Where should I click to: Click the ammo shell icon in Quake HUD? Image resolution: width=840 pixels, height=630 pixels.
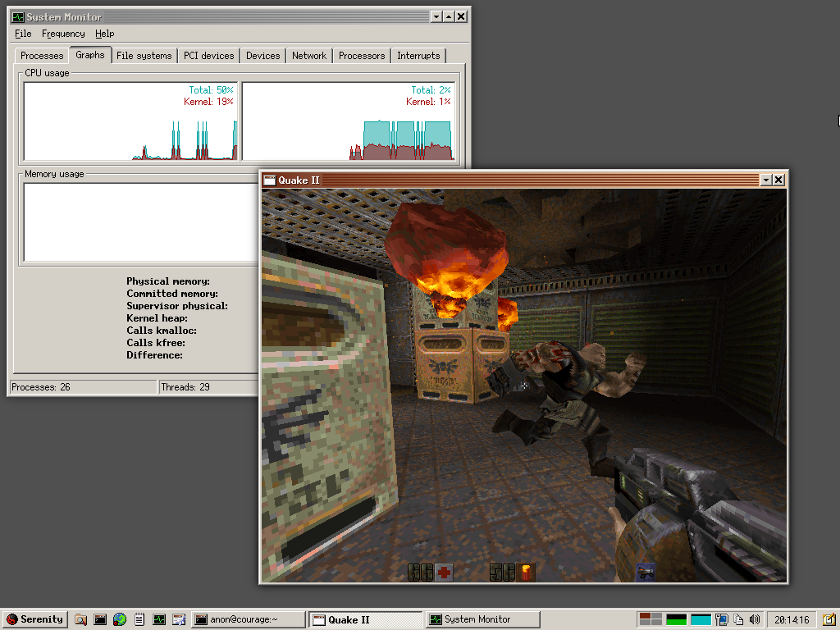(x=527, y=572)
